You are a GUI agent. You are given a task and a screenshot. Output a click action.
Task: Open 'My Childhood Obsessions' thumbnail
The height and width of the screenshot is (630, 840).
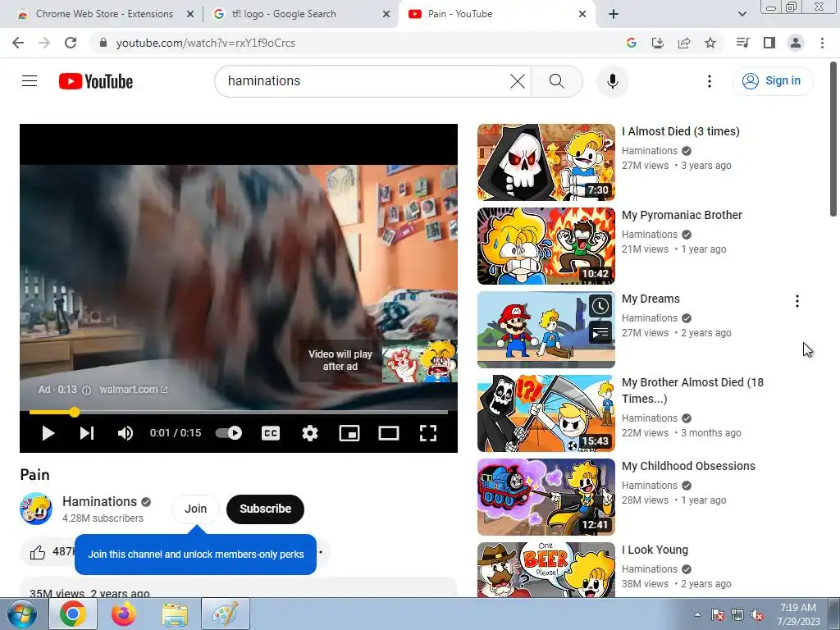pos(546,496)
